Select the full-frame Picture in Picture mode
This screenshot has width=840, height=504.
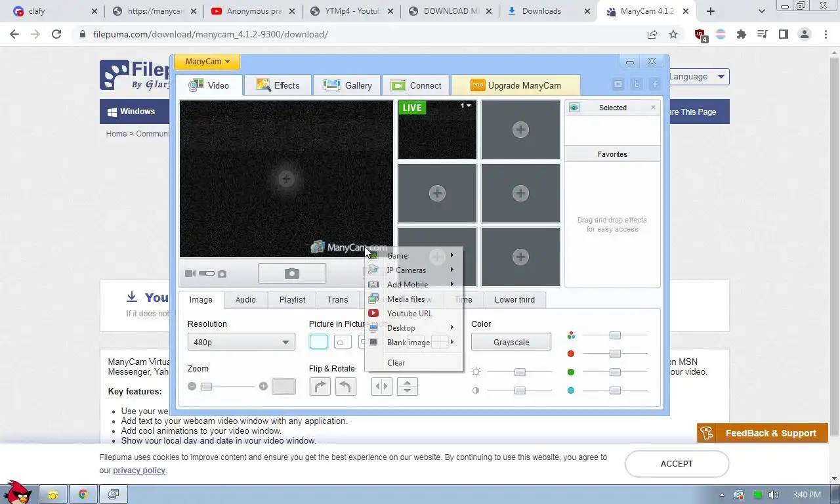click(318, 342)
